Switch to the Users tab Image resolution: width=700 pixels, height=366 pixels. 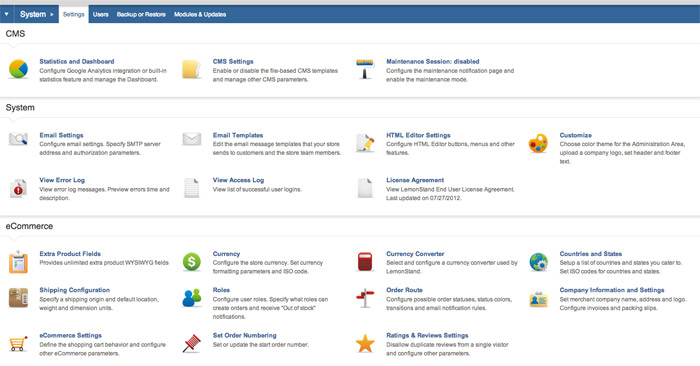100,14
